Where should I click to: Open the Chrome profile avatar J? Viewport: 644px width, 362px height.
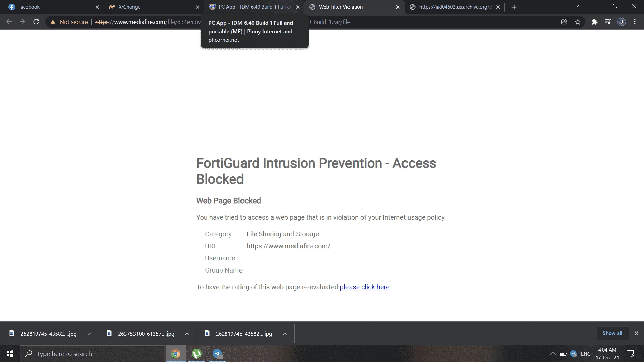coord(622,22)
